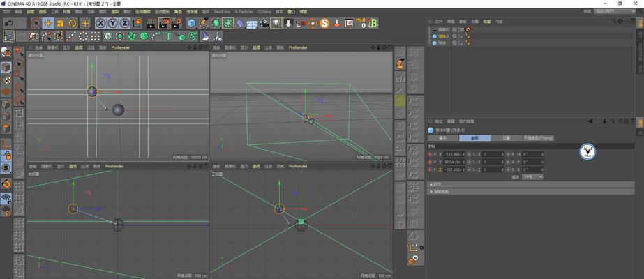Click the green JB plugin icon

pos(373,24)
